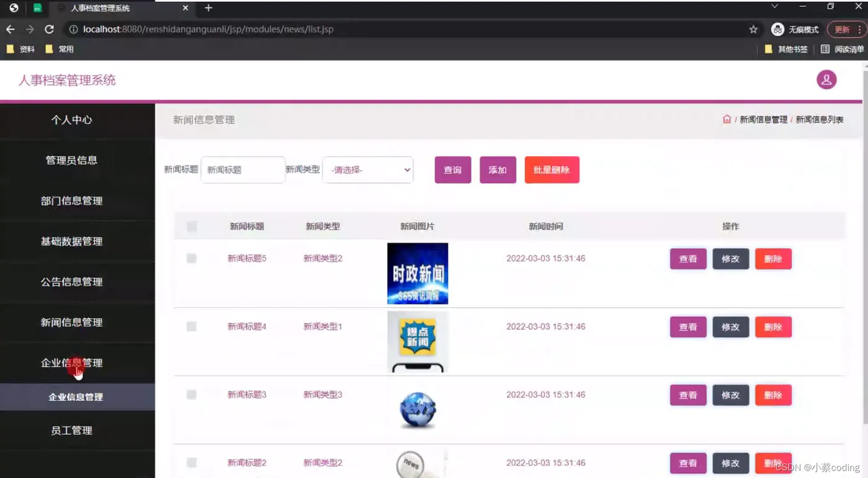This screenshot has height=478, width=868.
Task: Collapse the 企业信息管理 sidebar section
Action: point(72,363)
